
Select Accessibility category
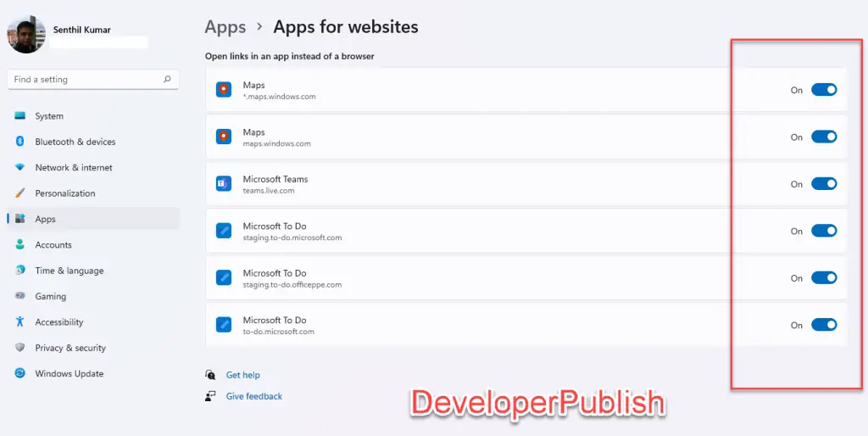[93, 321]
